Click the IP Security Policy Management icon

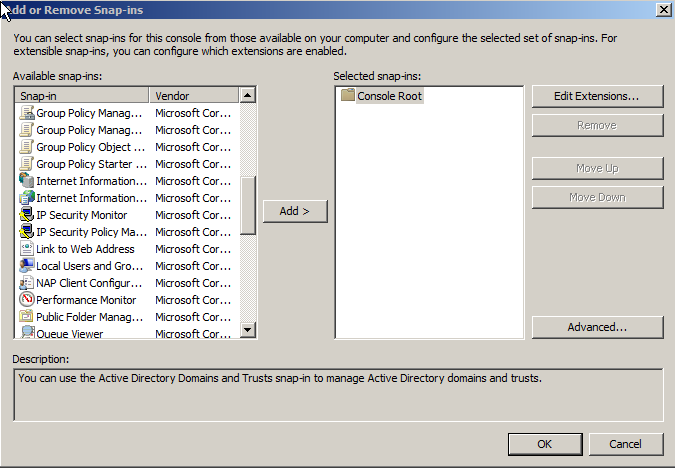[27, 232]
